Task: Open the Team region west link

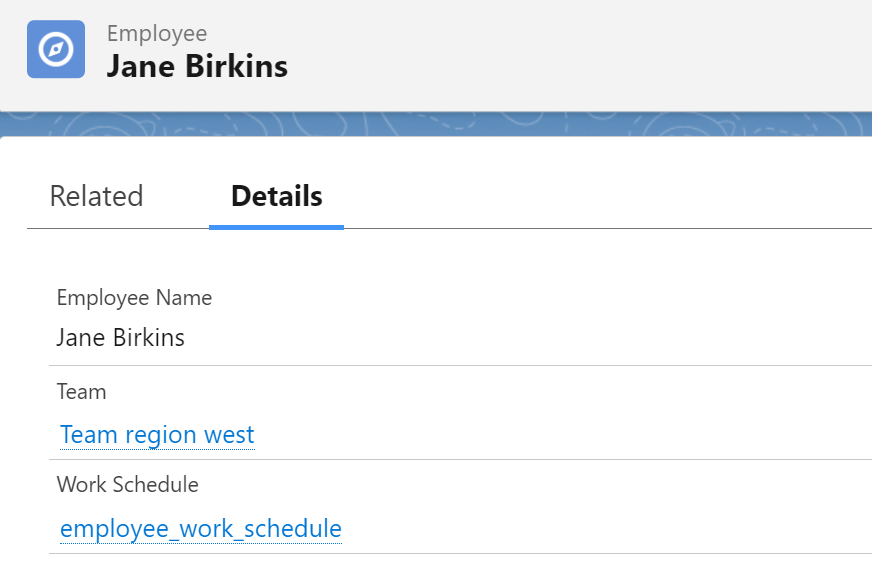Action: click(x=157, y=435)
